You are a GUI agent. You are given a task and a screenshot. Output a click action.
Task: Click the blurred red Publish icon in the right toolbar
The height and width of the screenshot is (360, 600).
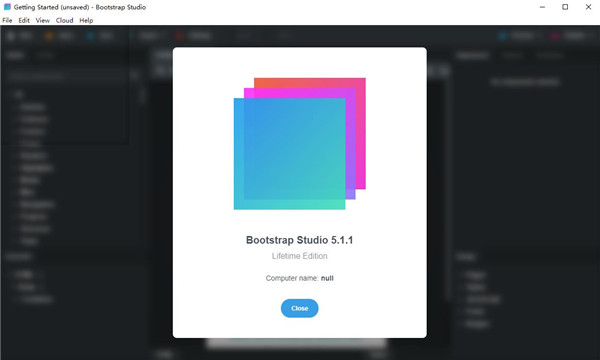pos(554,36)
